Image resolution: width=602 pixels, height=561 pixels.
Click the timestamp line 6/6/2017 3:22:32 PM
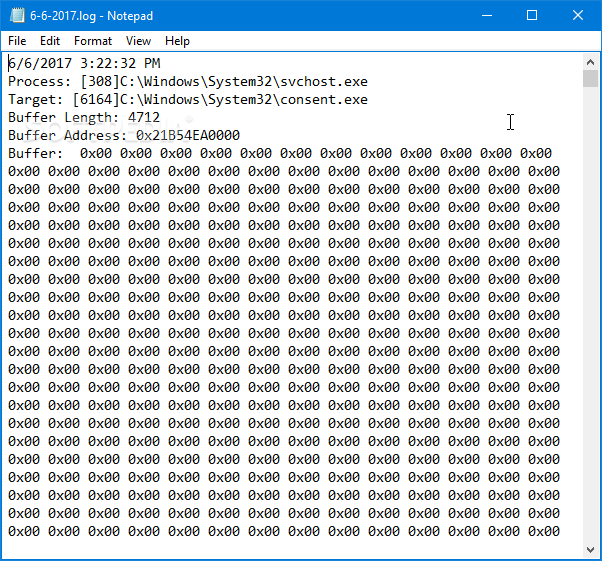click(84, 63)
